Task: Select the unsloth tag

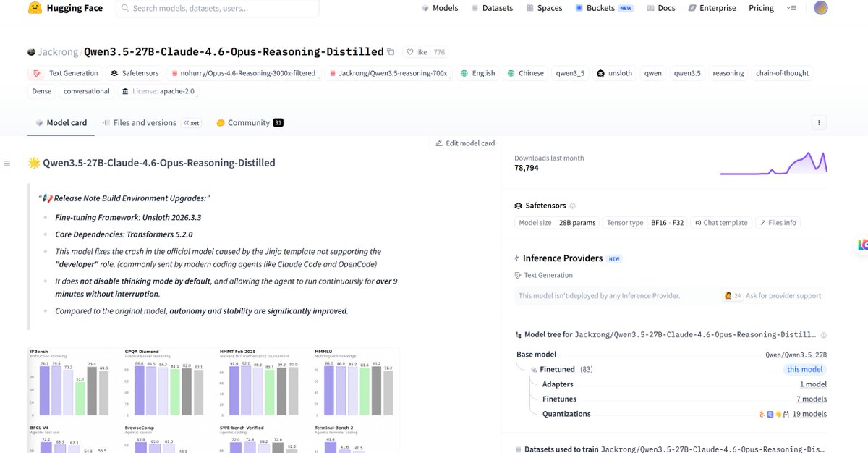Action: (x=615, y=73)
